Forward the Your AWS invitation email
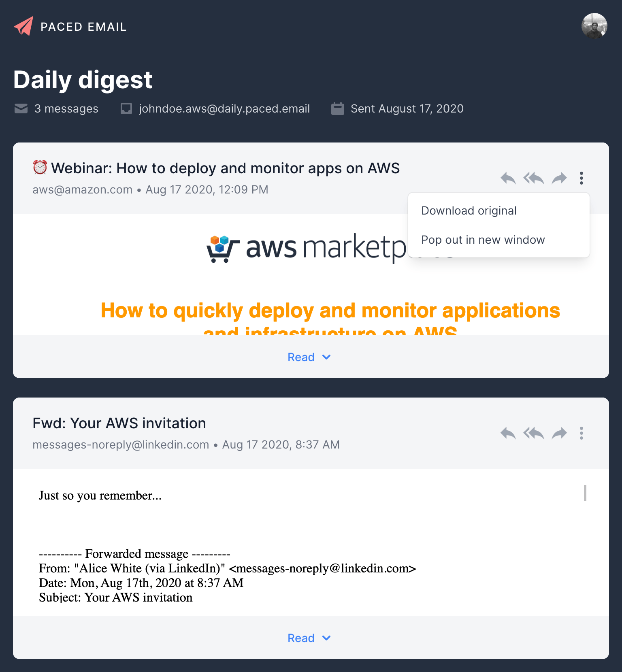 click(x=559, y=433)
